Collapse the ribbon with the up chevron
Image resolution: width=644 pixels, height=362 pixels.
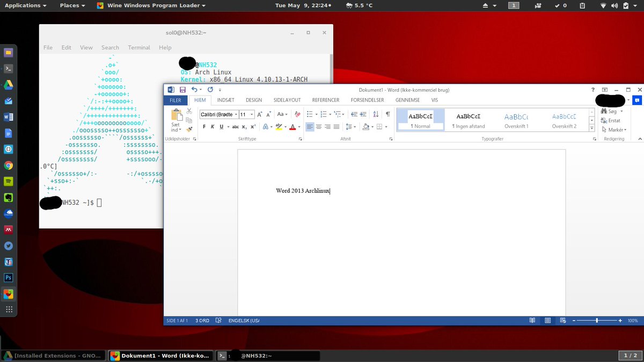pos(639,139)
